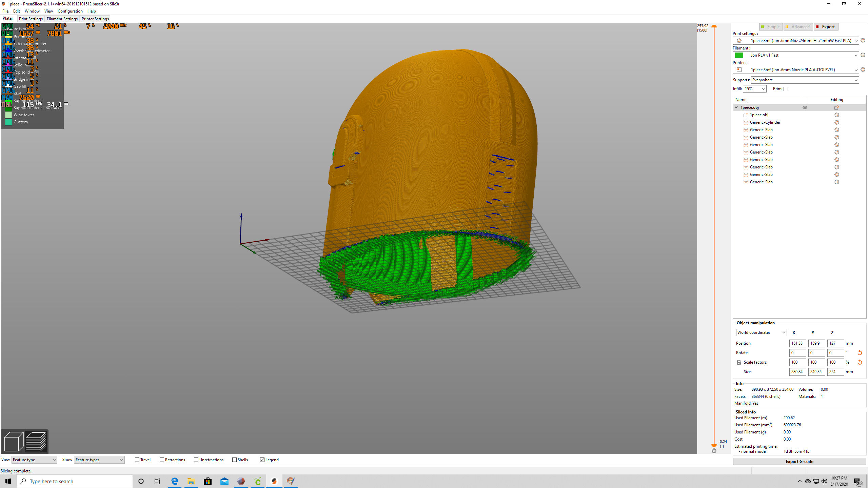868x488 pixels.
Task: Click the layer slider cog icon
Action: (714, 451)
